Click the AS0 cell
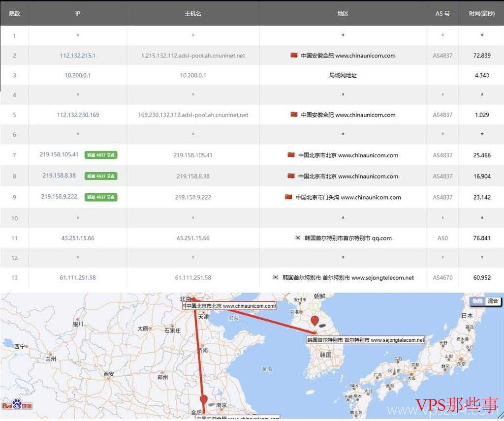Viewport: 504px width, 421px height. (x=442, y=238)
